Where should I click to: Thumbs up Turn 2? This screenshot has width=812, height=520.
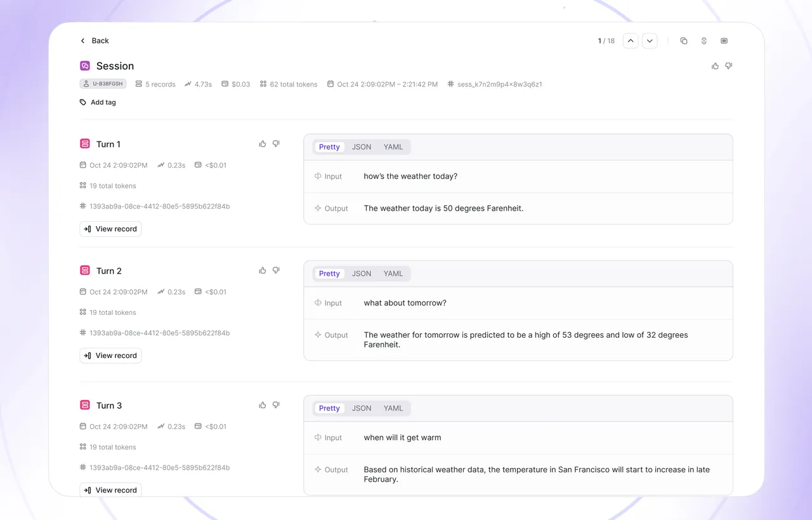tap(263, 270)
